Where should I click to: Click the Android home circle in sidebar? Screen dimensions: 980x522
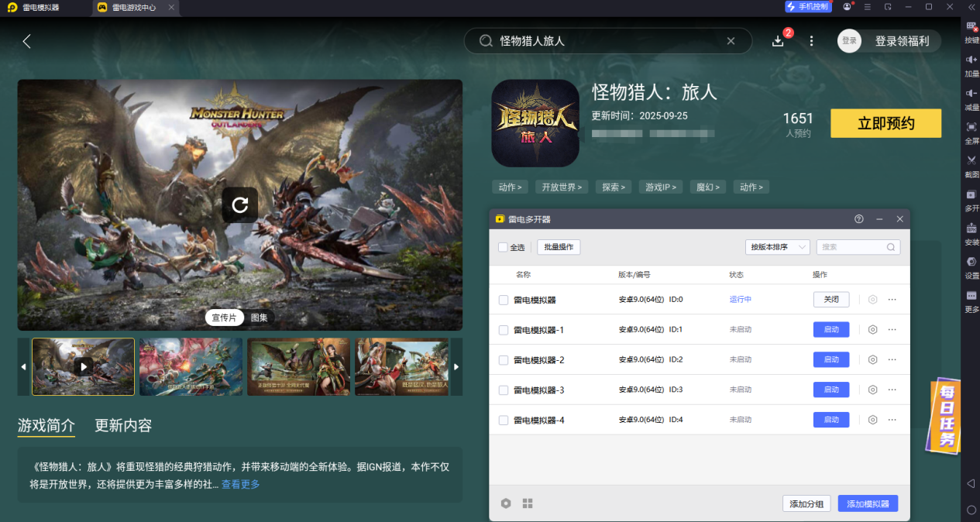971,510
